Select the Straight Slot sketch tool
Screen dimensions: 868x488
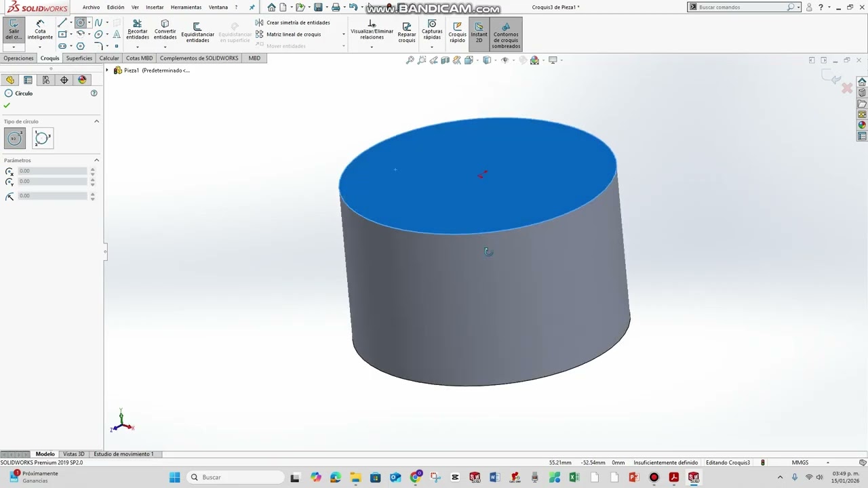(x=62, y=46)
